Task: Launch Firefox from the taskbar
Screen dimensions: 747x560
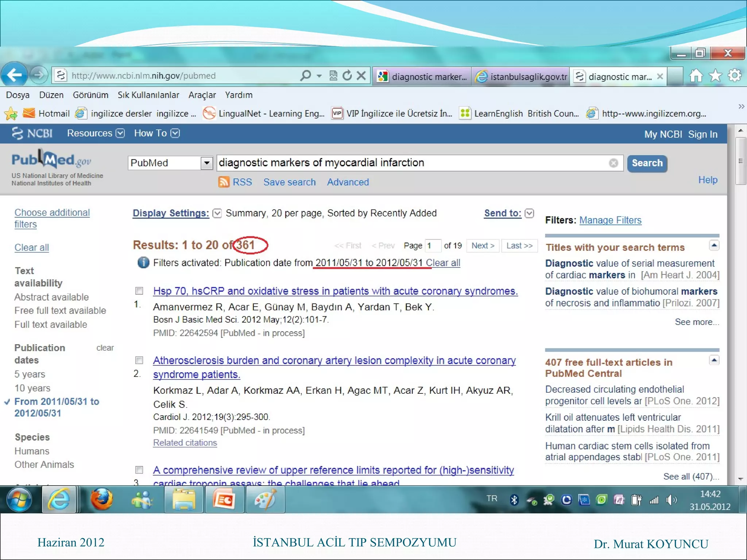Action: [x=102, y=499]
